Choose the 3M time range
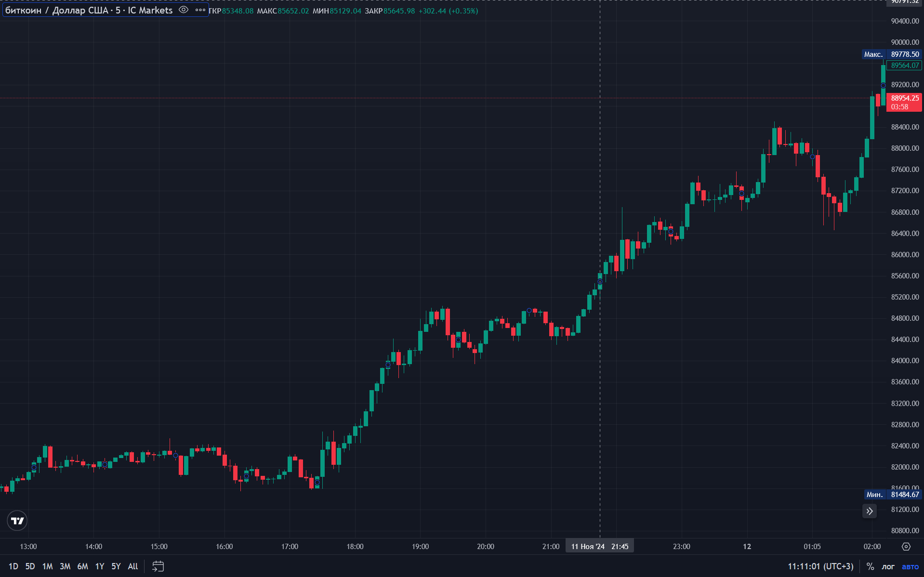The image size is (924, 577). [65, 566]
